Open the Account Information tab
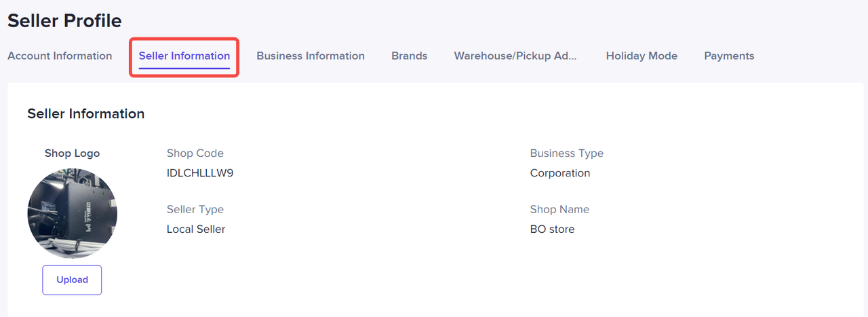The width and height of the screenshot is (868, 317). click(60, 56)
